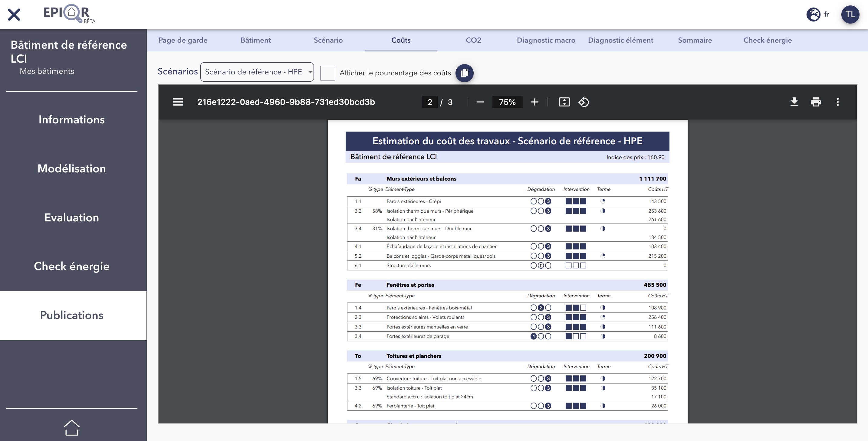Image resolution: width=868 pixels, height=441 pixels.
Task: Click the Murs extérieurs et balcons total 1 111 700
Action: [x=652, y=178]
